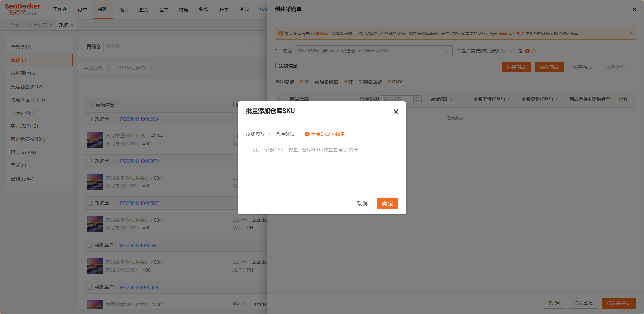Click the 确定 button in dialog

387,203
